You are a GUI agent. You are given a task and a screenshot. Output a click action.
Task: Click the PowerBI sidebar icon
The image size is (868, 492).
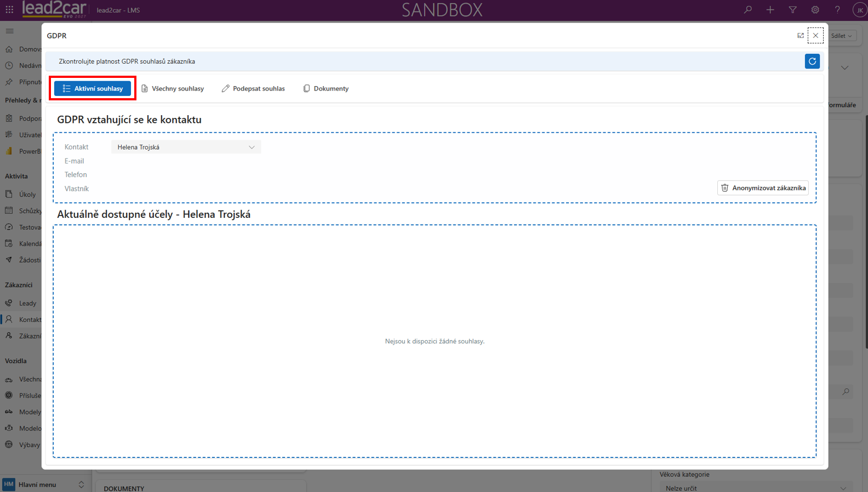(9, 151)
